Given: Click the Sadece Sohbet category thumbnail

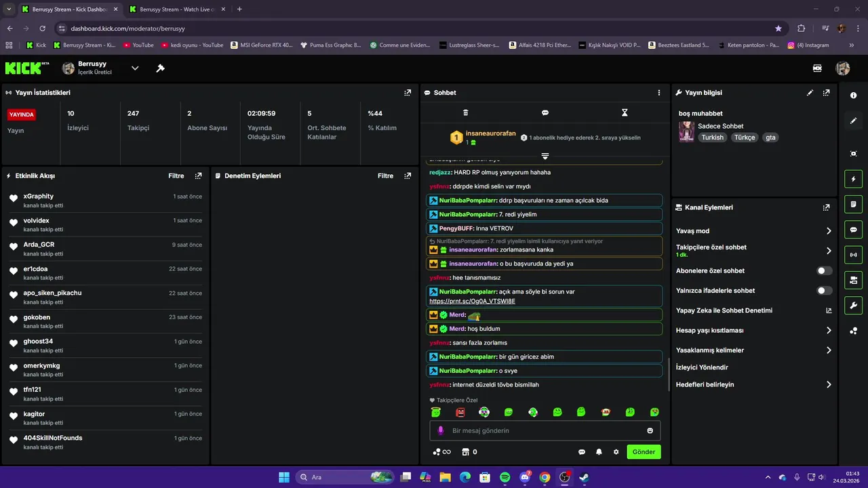Looking at the screenshot, I should point(686,131).
